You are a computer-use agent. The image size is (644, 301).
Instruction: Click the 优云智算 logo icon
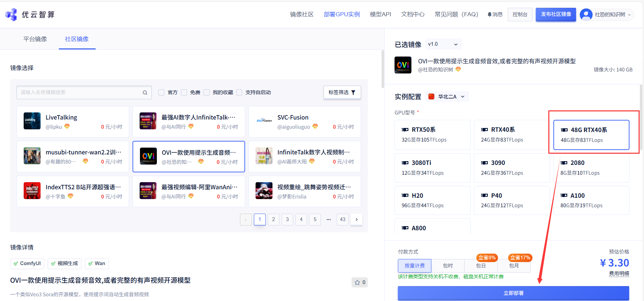pyautogui.click(x=11, y=15)
